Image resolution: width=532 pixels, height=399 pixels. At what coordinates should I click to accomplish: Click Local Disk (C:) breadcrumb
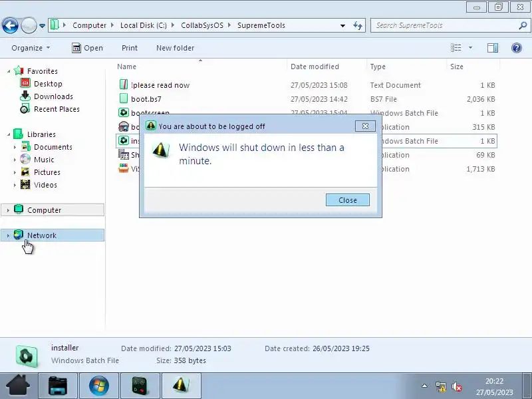coord(144,25)
